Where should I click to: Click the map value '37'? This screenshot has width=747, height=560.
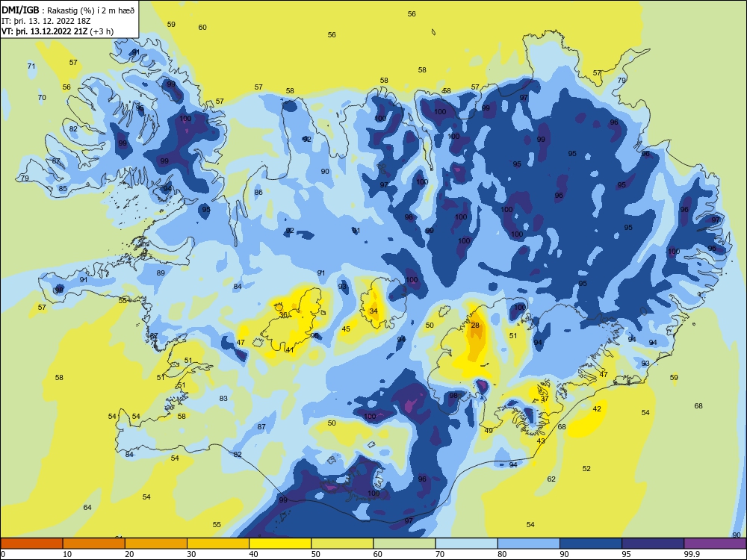tap(545, 399)
